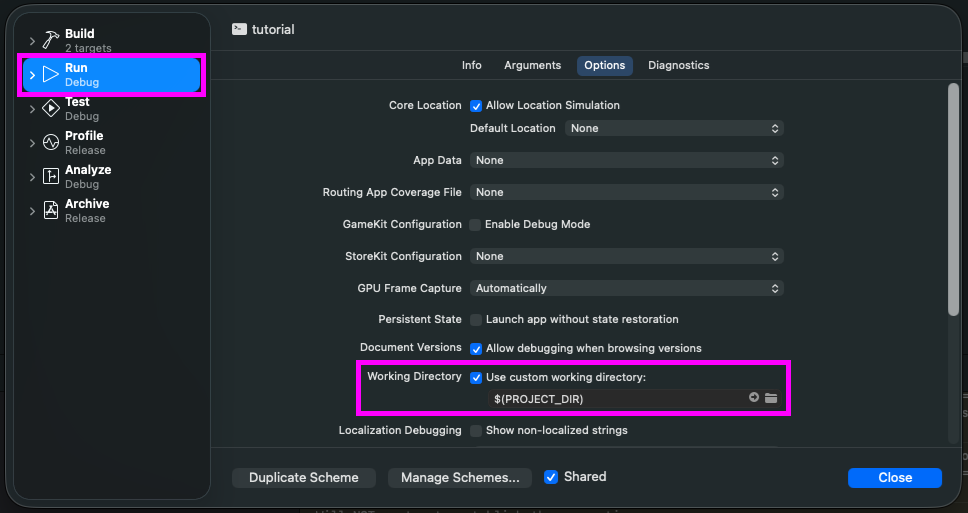The width and height of the screenshot is (968, 513).
Task: Expand the Build action chevron
Action: [32, 41]
